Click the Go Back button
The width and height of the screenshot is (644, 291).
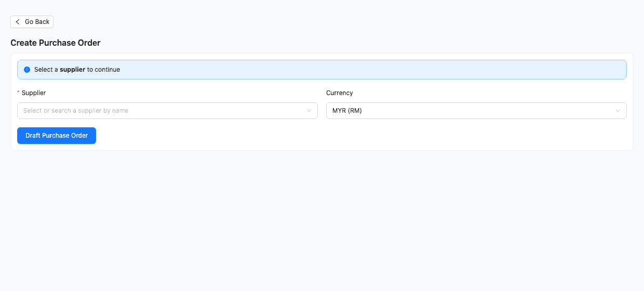click(32, 22)
